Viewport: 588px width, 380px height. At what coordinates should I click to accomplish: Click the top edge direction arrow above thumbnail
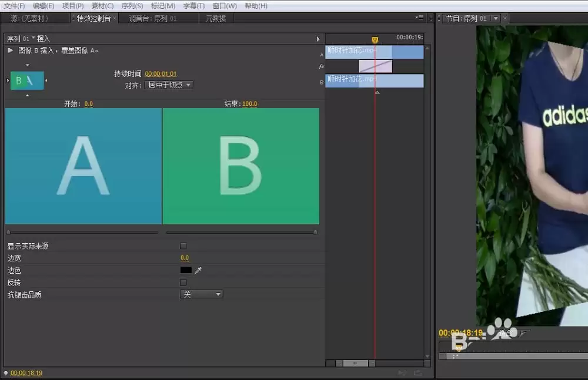[x=28, y=65]
